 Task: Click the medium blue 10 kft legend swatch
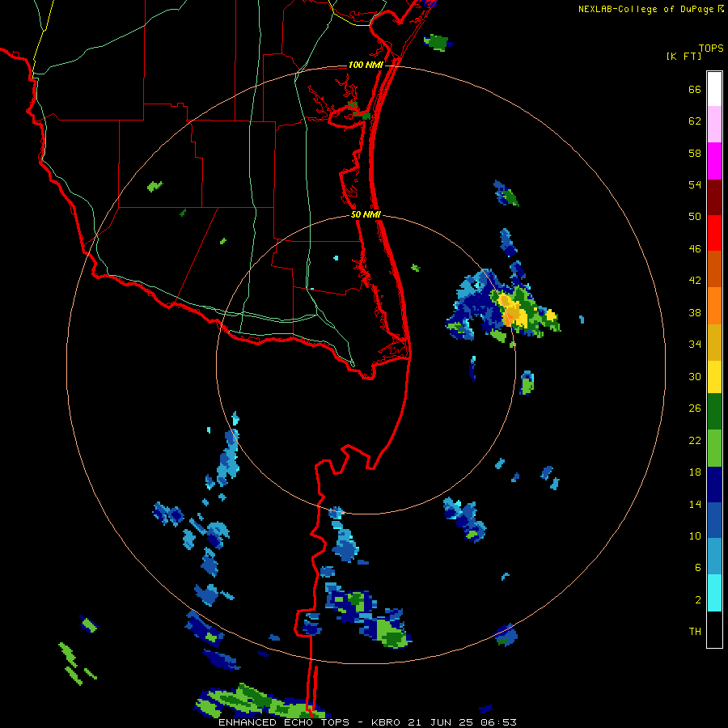[714, 520]
